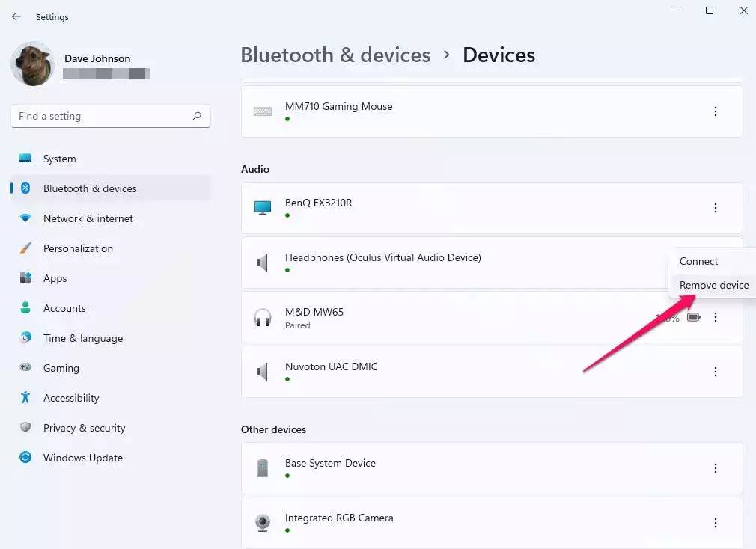
Task: Click the Dave Johnson profile picture
Action: point(32,64)
